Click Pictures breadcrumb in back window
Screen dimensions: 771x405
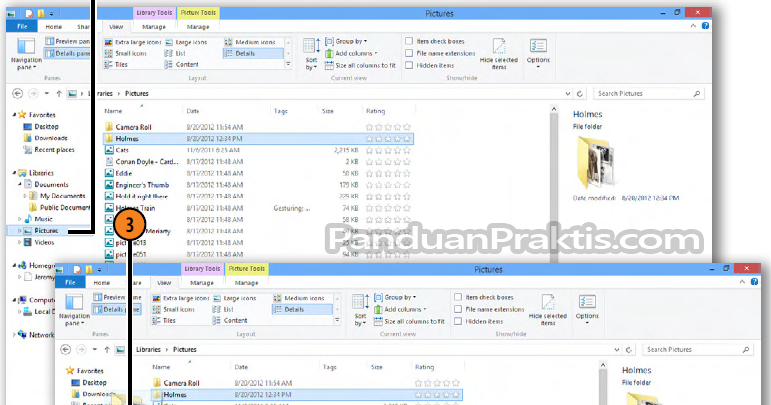(x=137, y=93)
